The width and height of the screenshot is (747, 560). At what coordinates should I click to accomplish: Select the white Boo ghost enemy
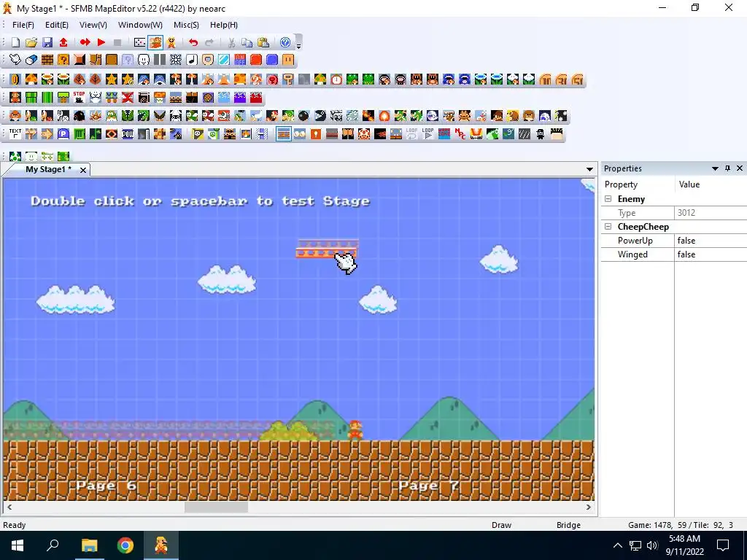point(432,116)
